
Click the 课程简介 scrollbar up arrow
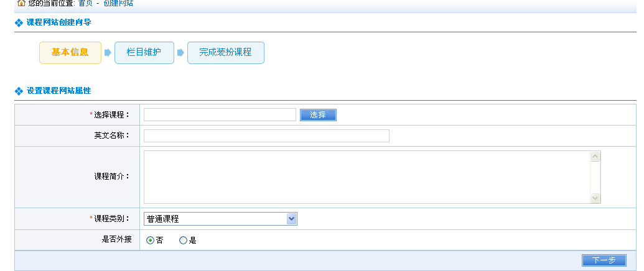(595, 157)
